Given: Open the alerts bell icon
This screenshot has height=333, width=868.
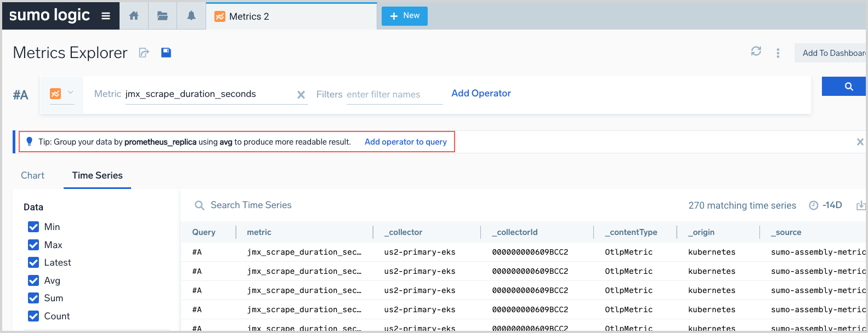Looking at the screenshot, I should [191, 16].
